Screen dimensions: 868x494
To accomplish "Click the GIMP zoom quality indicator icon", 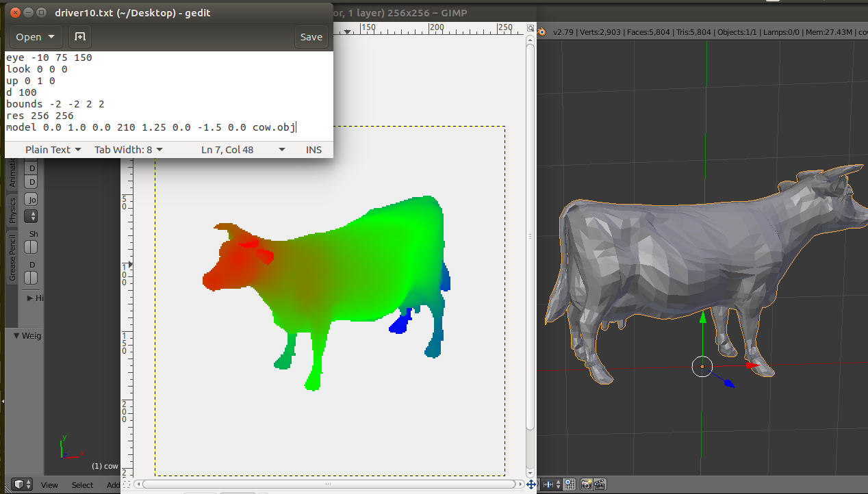I will pyautogui.click(x=531, y=28).
